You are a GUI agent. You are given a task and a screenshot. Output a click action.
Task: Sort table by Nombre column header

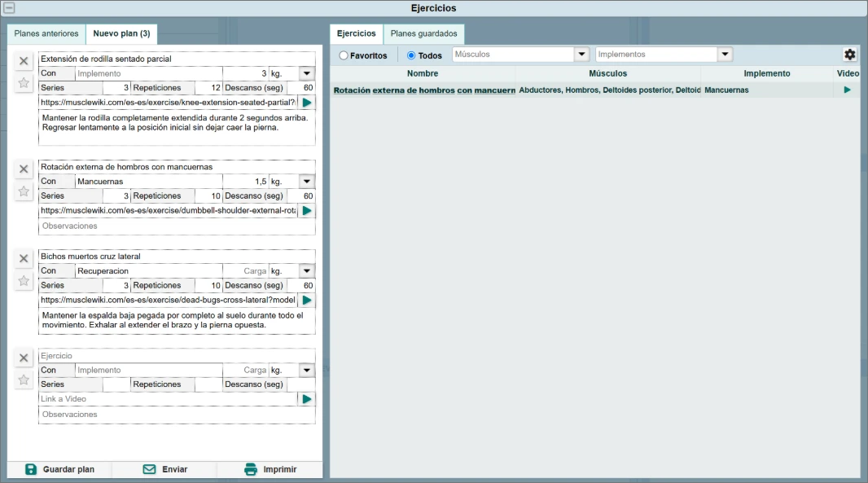(423, 73)
